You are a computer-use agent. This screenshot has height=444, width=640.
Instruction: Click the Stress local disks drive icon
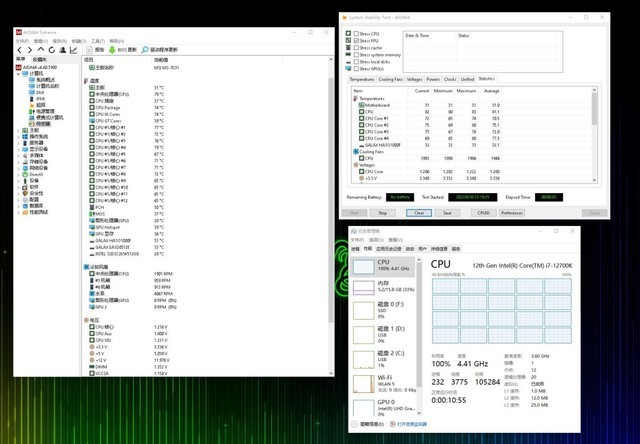point(348,62)
